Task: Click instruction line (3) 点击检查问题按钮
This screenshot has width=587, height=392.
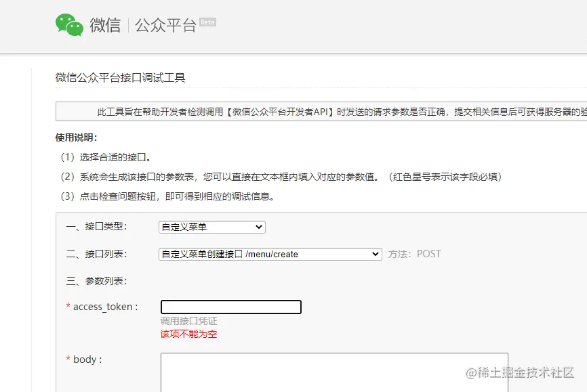Action: click(167, 196)
